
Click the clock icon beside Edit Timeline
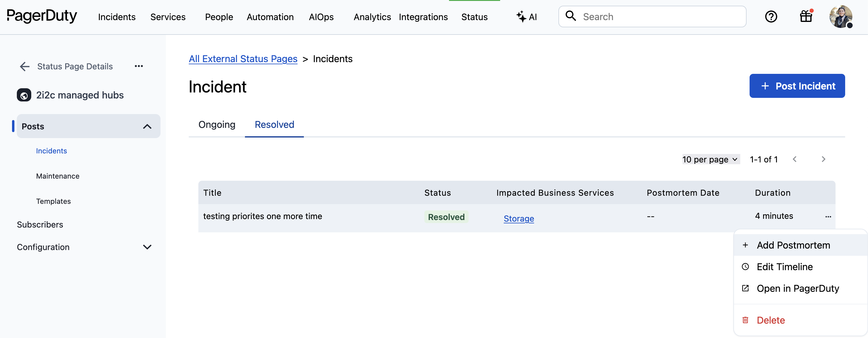coord(745,267)
